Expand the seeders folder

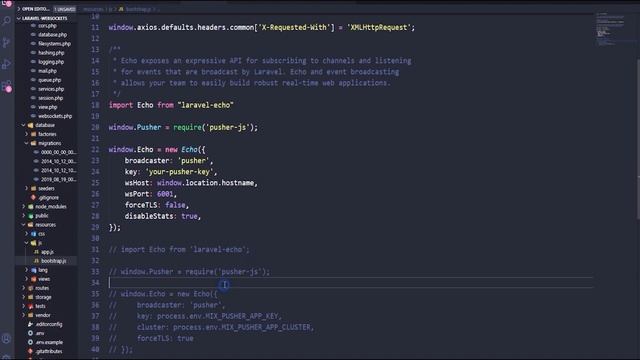[27, 189]
